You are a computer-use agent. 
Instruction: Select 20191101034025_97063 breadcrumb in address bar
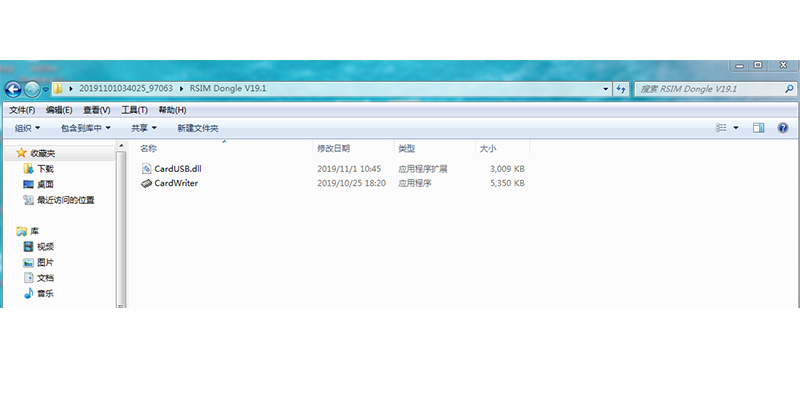(x=126, y=88)
